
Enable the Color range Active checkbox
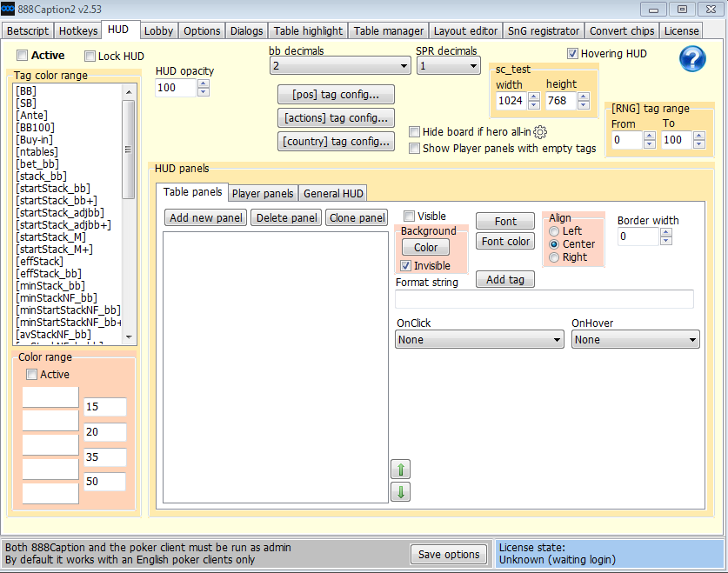(31, 375)
